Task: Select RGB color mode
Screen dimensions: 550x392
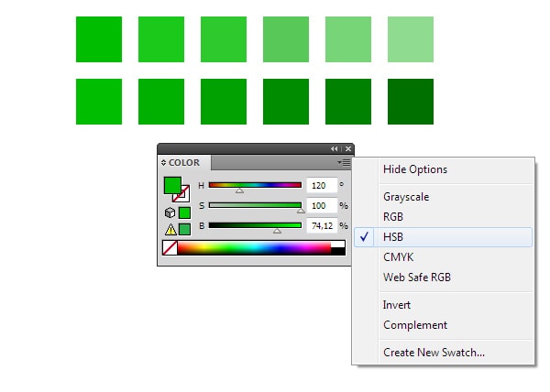Action: click(x=393, y=217)
